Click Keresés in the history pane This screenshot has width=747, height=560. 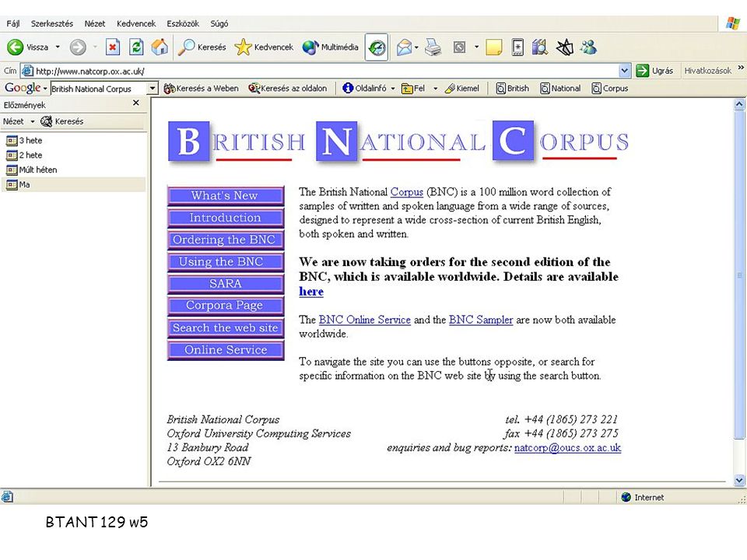(62, 121)
